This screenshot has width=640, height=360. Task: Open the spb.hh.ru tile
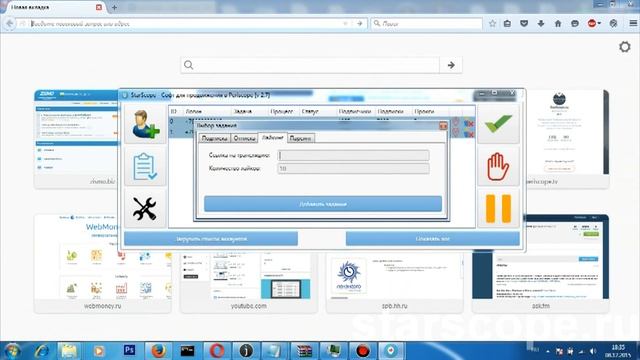click(395, 282)
